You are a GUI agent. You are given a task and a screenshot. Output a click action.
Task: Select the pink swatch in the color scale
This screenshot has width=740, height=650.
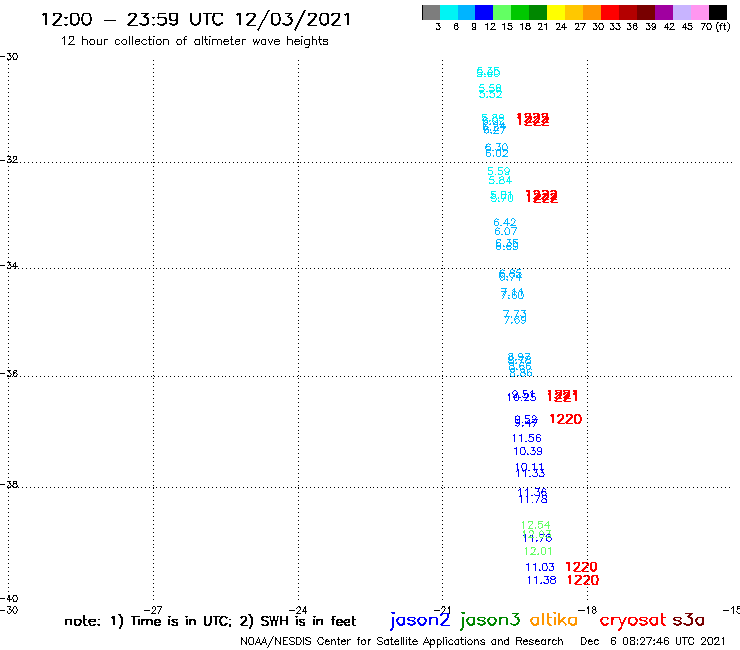click(x=700, y=12)
